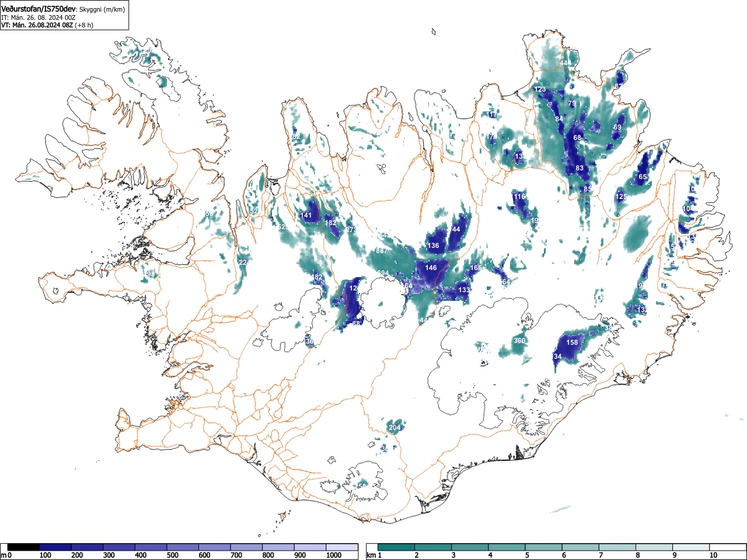Viewport: 747px width, 560px height.
Task: Click the '3' tick on the km legend
Action: [453, 555]
